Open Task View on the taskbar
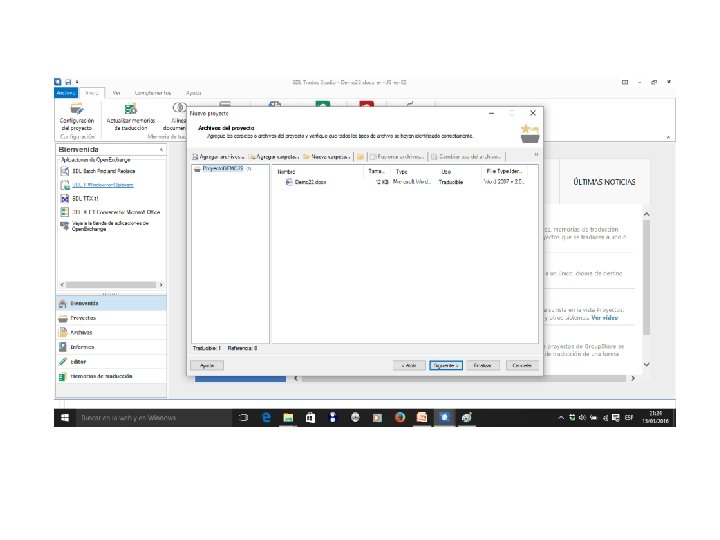 click(x=243, y=418)
